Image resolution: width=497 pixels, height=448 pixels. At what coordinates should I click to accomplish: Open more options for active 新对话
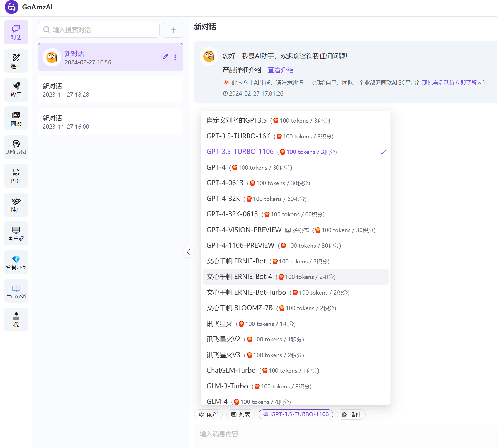pos(175,57)
